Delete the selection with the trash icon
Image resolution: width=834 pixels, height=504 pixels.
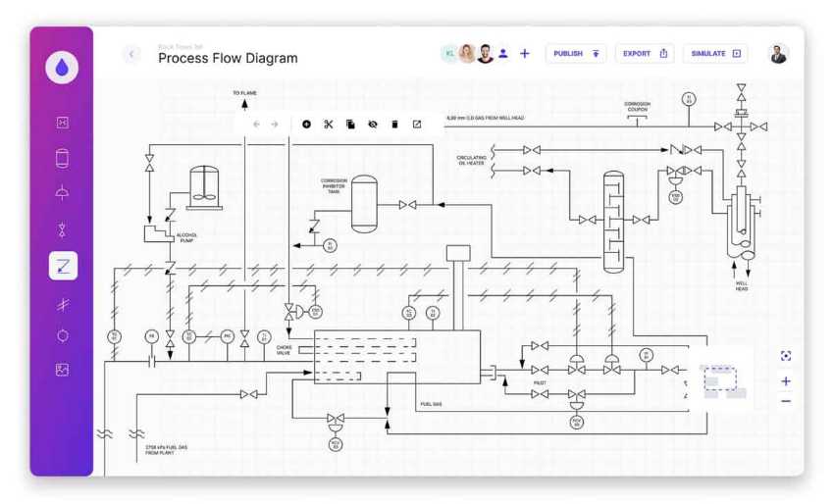coord(394,125)
